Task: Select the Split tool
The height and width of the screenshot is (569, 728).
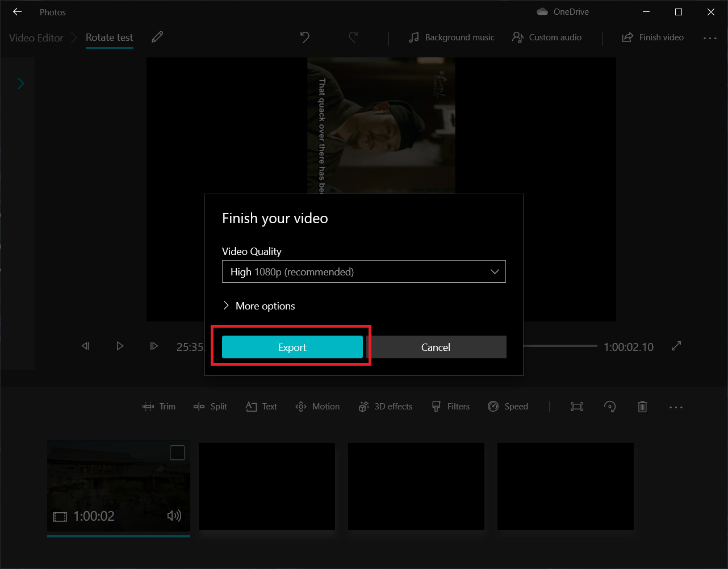Action: click(x=210, y=407)
